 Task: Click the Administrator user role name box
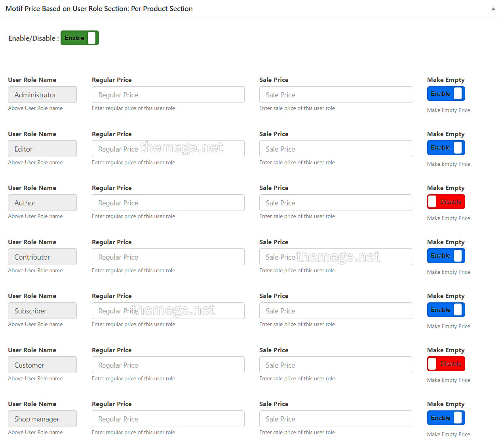42,95
